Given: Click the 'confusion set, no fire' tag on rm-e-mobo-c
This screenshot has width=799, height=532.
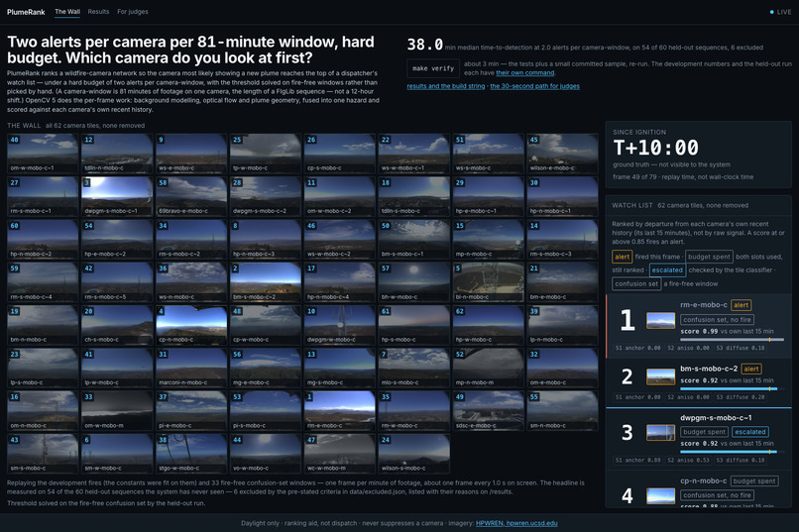Looking at the screenshot, I should (717, 320).
